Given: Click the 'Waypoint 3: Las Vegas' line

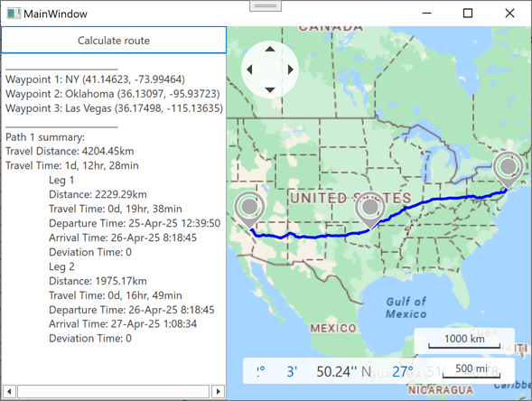Looking at the screenshot, I should tap(114, 108).
